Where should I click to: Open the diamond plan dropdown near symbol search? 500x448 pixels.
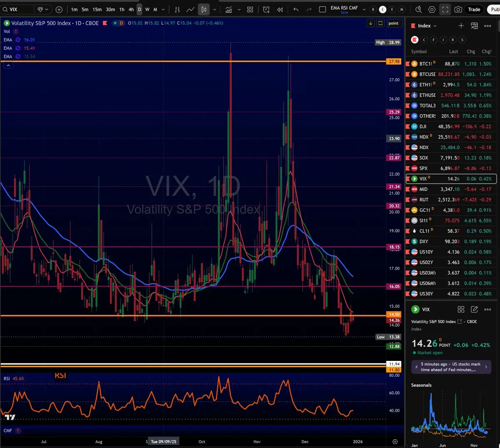click(x=43, y=9)
